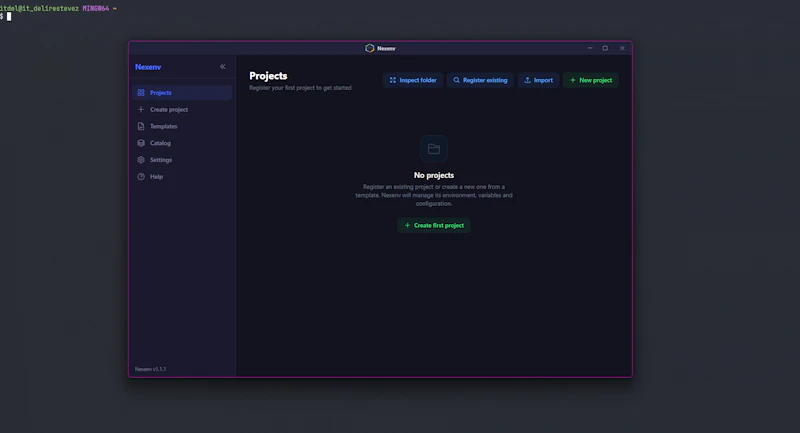Image resolution: width=800 pixels, height=433 pixels.
Task: Click the Nexenv brand name in sidebar
Action: [x=148, y=67]
